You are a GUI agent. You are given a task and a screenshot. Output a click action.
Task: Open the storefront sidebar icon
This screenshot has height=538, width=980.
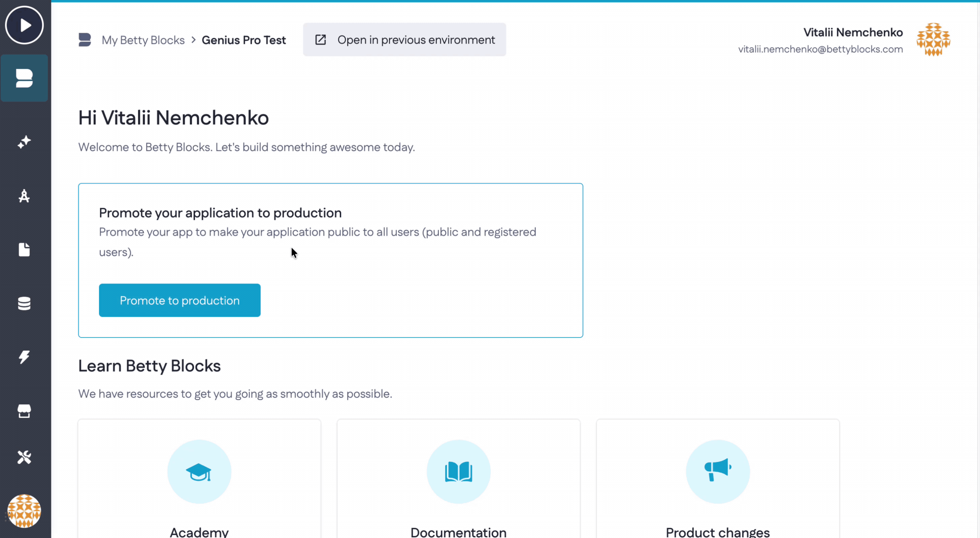pyautogui.click(x=24, y=411)
